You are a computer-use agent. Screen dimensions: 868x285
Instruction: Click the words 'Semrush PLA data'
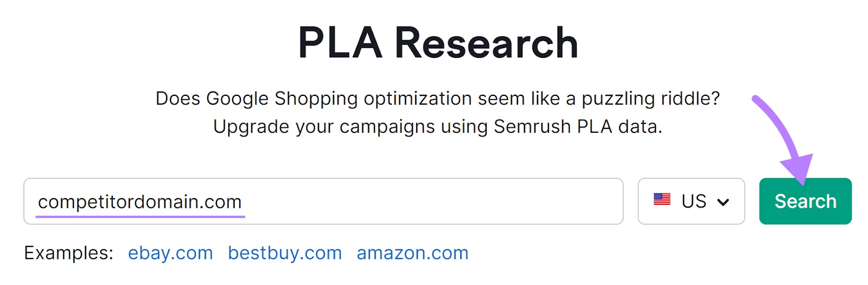coord(577,127)
